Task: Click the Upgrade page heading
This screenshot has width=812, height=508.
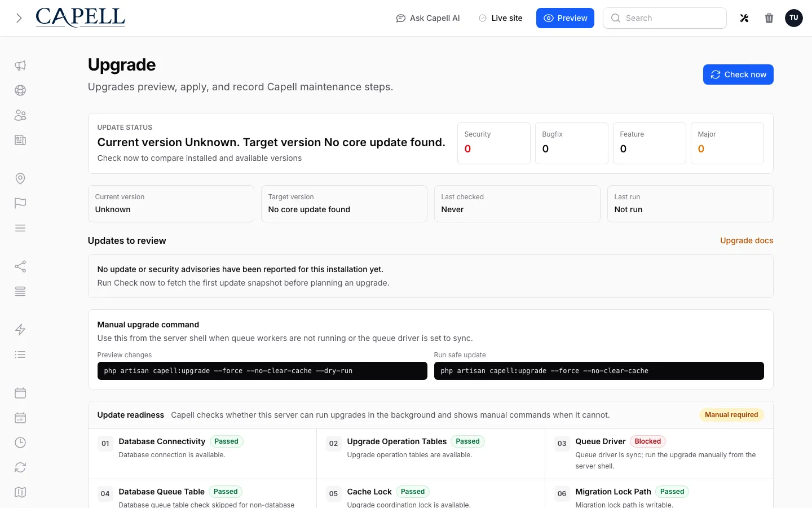Action: click(122, 65)
